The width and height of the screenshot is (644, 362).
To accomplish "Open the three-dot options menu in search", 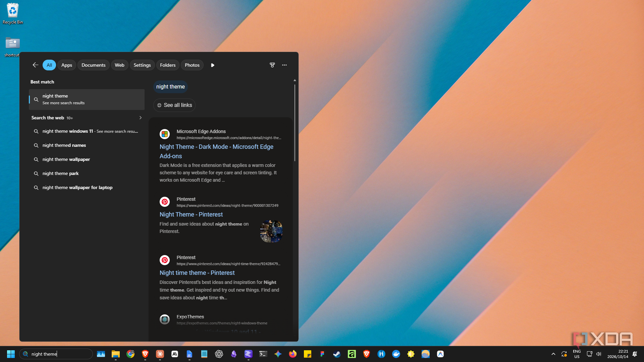I will coord(284,65).
